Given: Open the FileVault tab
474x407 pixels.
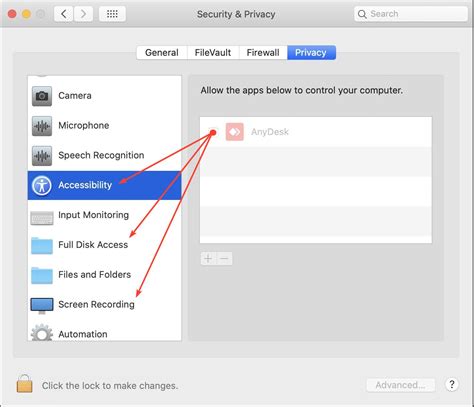Looking at the screenshot, I should [213, 53].
